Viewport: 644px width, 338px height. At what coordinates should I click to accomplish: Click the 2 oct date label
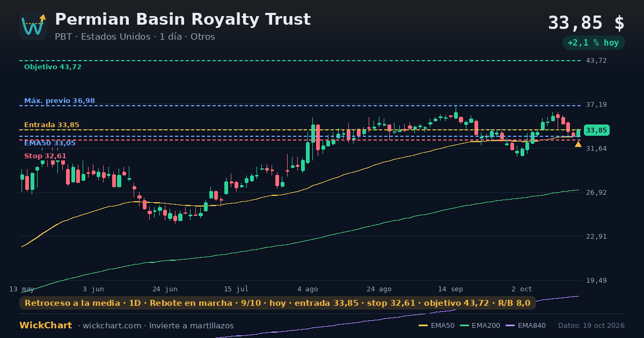522,289
